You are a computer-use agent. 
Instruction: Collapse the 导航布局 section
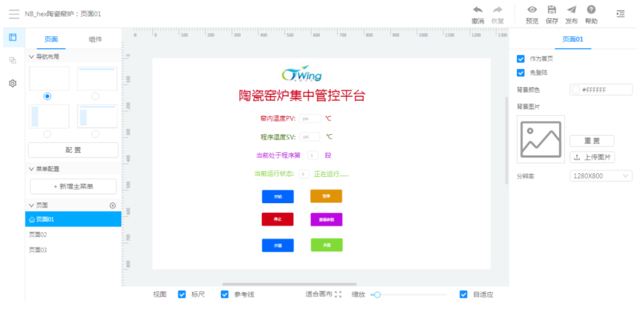[x=32, y=57]
